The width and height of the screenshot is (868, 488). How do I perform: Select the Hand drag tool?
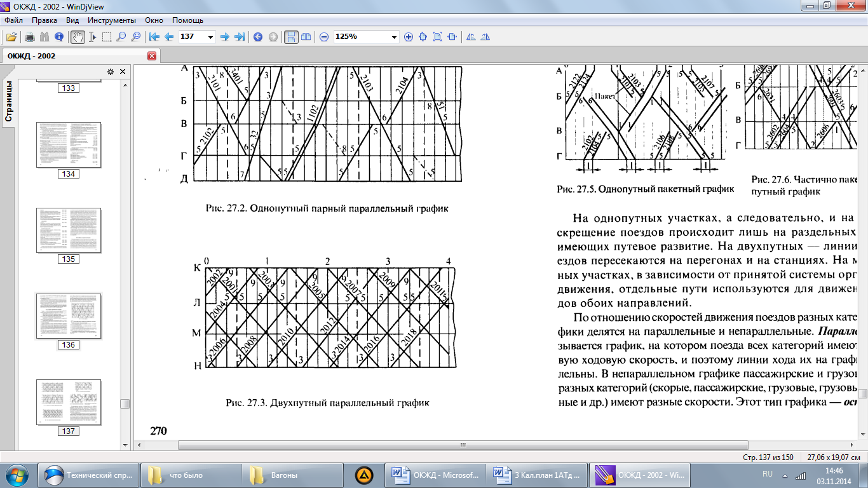pos(78,37)
